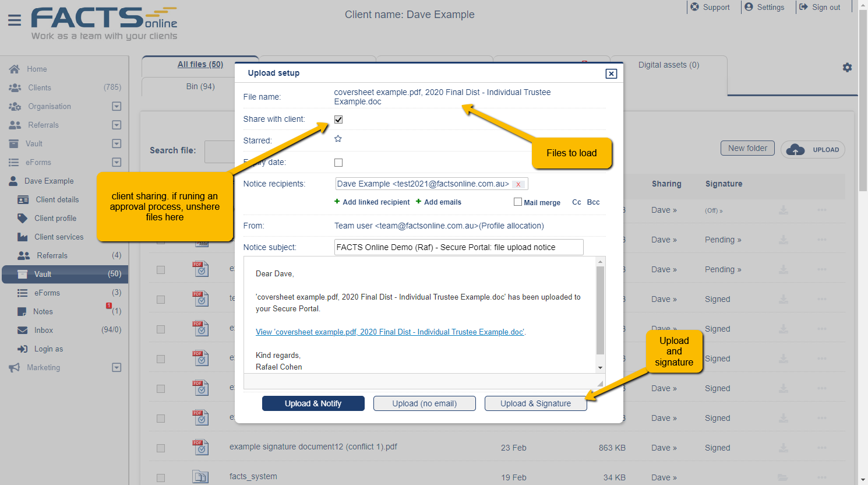Image resolution: width=868 pixels, height=485 pixels.
Task: Open the vault settings gear icon
Action: (x=847, y=67)
